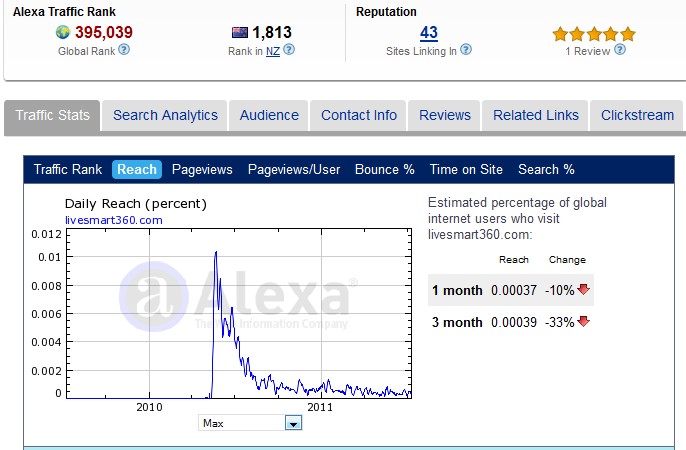Click the 1 month reach value 0.00037
This screenshot has width=686, height=450.
[x=514, y=290]
